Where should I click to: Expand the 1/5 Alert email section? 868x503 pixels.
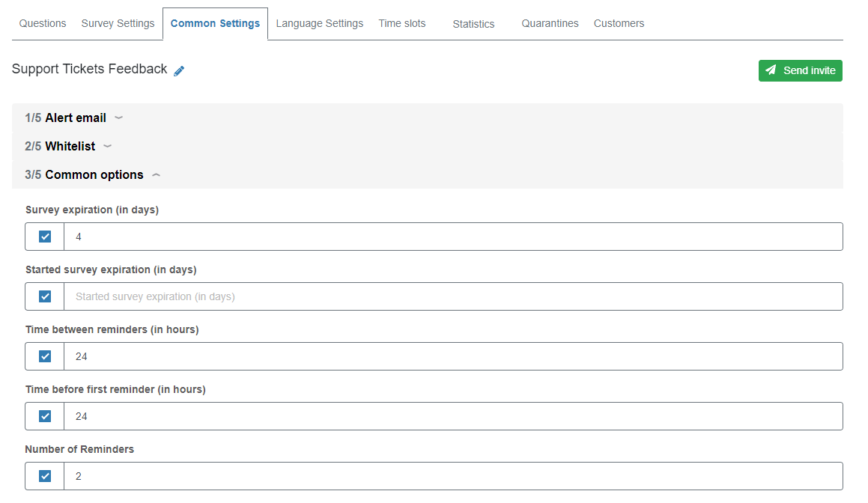point(428,118)
